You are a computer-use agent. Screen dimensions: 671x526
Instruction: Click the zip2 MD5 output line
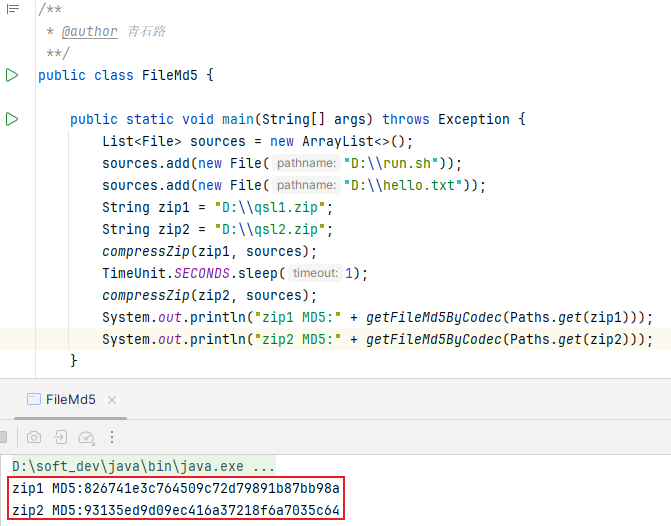click(x=176, y=511)
